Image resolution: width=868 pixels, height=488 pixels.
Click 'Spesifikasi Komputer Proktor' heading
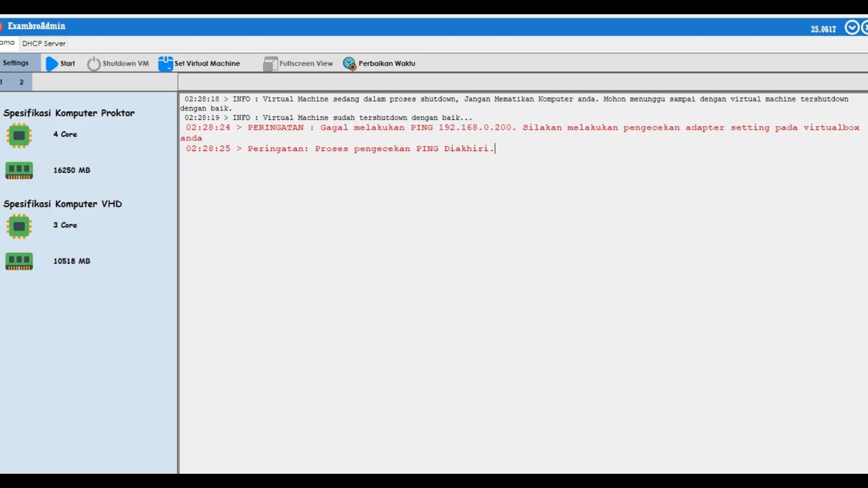tap(69, 113)
